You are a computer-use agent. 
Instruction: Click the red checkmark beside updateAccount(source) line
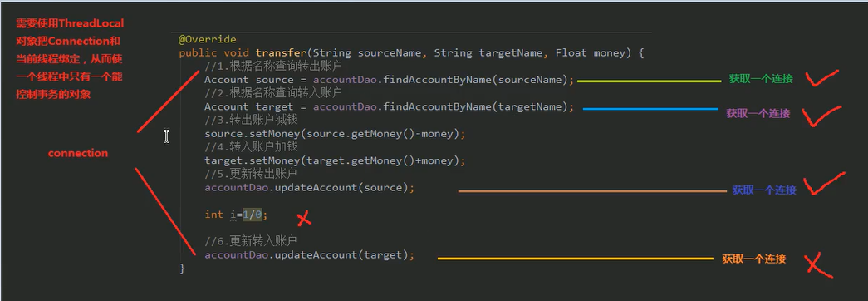824,184
